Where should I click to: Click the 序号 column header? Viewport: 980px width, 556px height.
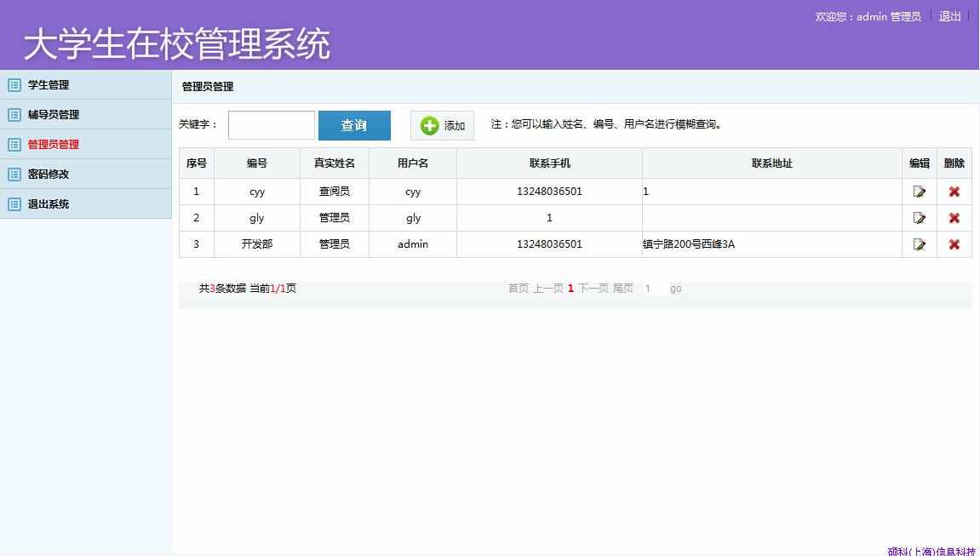(x=196, y=163)
